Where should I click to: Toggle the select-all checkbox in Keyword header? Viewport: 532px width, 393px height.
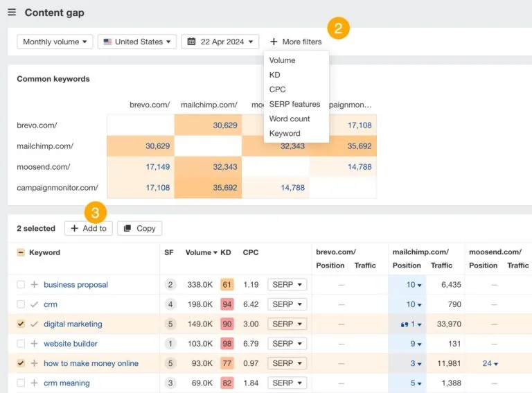pos(21,252)
